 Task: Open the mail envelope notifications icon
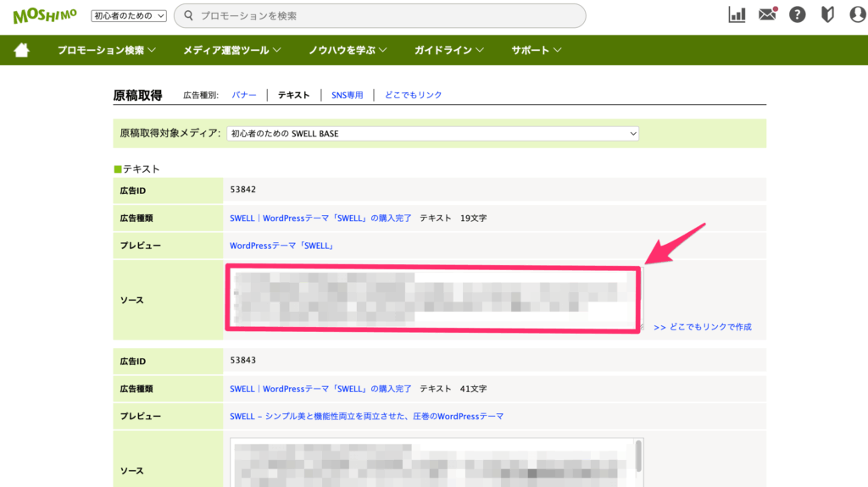click(x=767, y=14)
